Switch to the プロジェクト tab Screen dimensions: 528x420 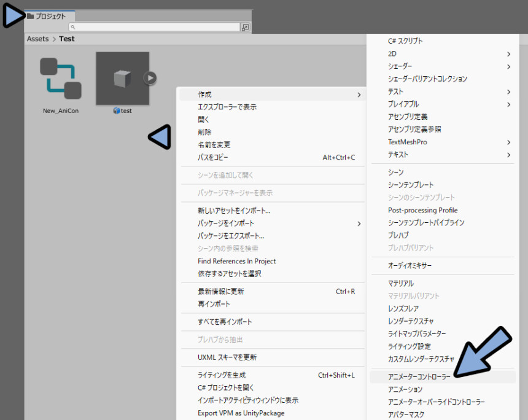pos(50,16)
